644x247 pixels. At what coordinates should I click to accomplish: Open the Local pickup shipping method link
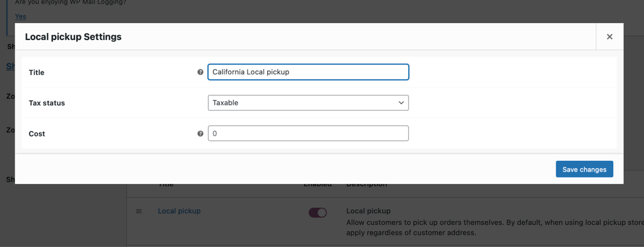click(179, 211)
